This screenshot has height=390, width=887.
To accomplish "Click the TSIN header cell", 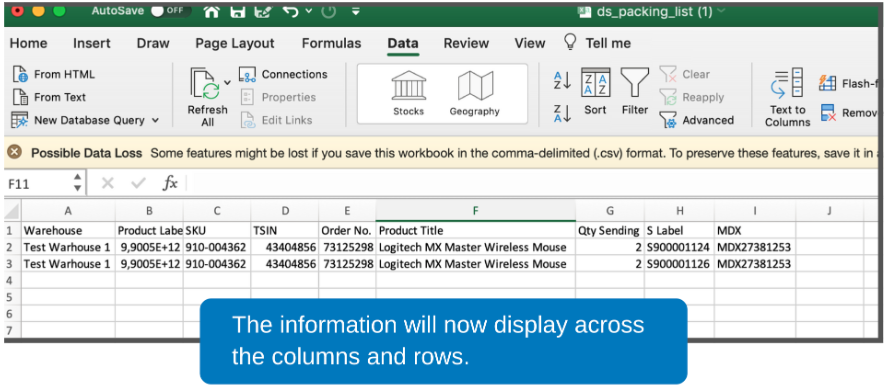I will click(x=285, y=231).
